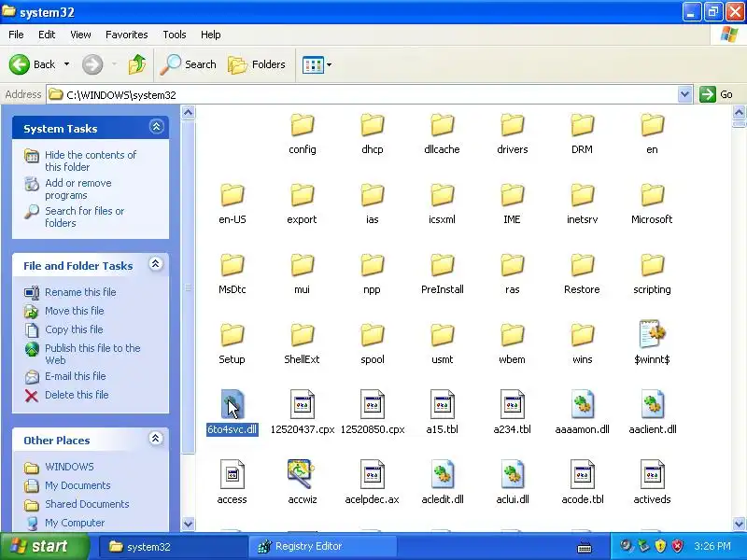Open the Tools menu
The image size is (747, 560).
175,35
